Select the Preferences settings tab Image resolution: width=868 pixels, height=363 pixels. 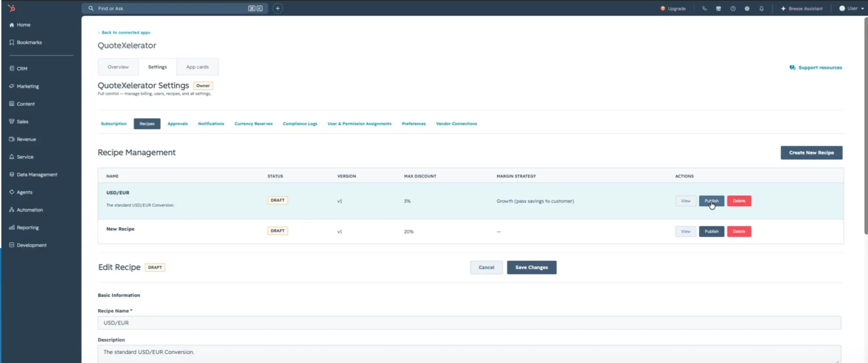click(x=414, y=124)
